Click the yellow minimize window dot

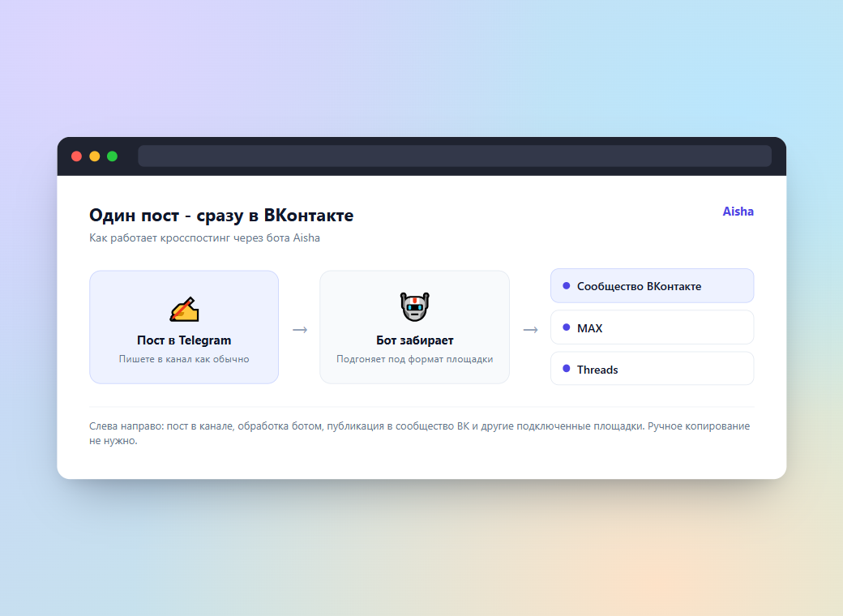(95, 156)
